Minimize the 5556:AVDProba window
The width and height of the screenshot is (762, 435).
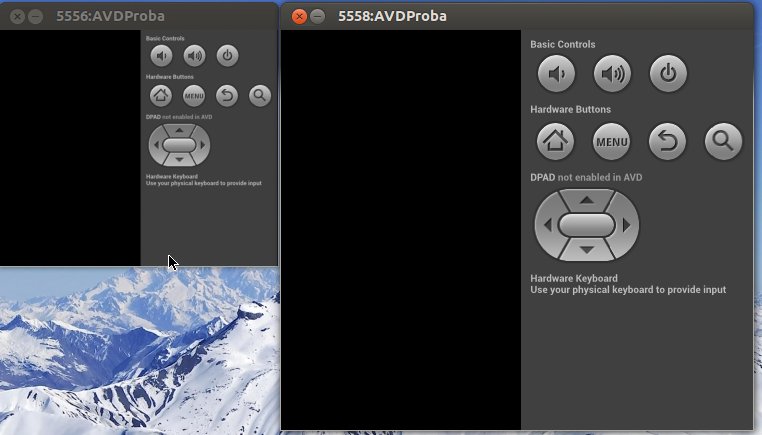tap(35, 17)
